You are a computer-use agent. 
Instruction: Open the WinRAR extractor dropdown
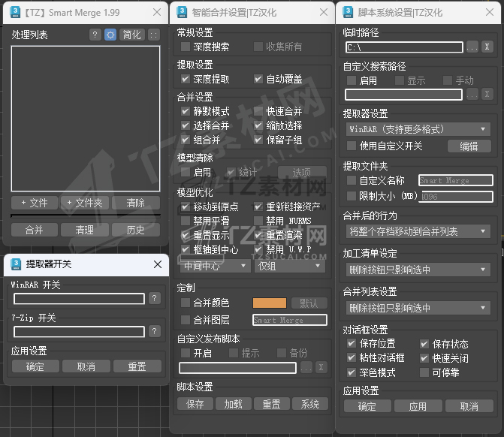pyautogui.click(x=418, y=129)
